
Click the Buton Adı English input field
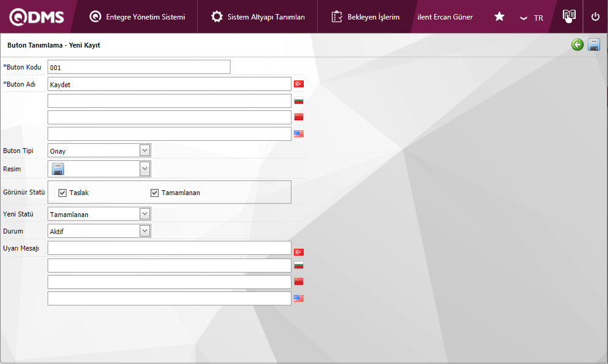point(170,134)
